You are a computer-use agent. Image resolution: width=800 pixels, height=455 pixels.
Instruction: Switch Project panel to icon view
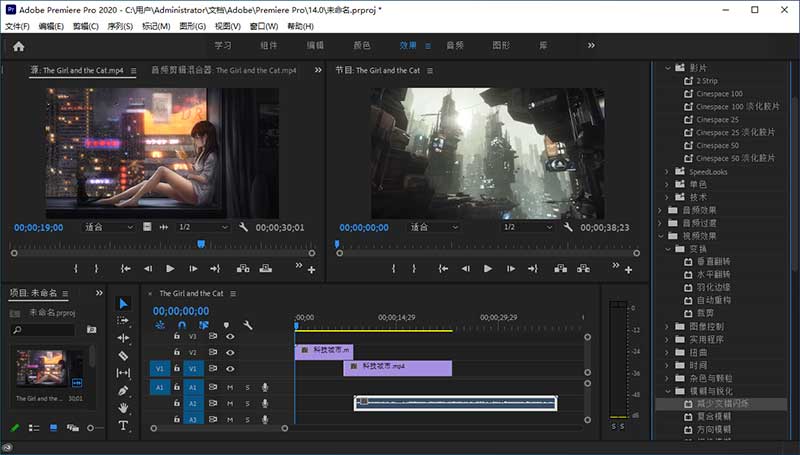click(53, 428)
